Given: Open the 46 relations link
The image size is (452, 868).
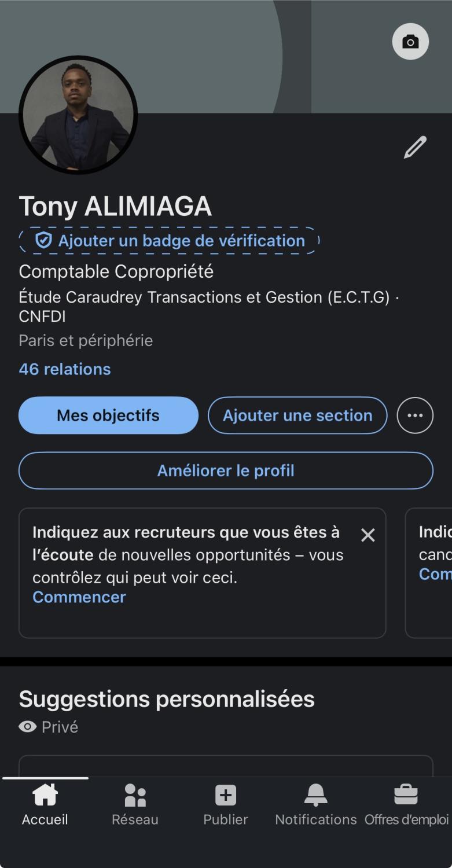Looking at the screenshot, I should tap(65, 369).
